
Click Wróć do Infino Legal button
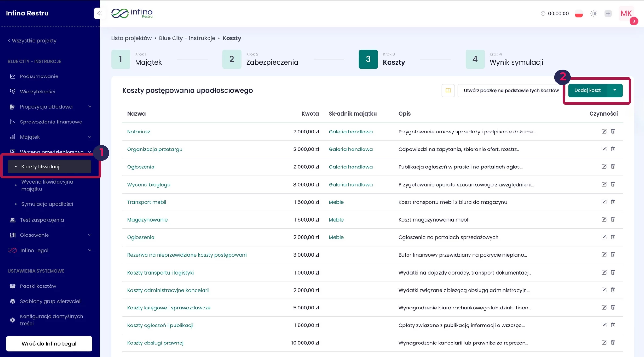point(49,343)
